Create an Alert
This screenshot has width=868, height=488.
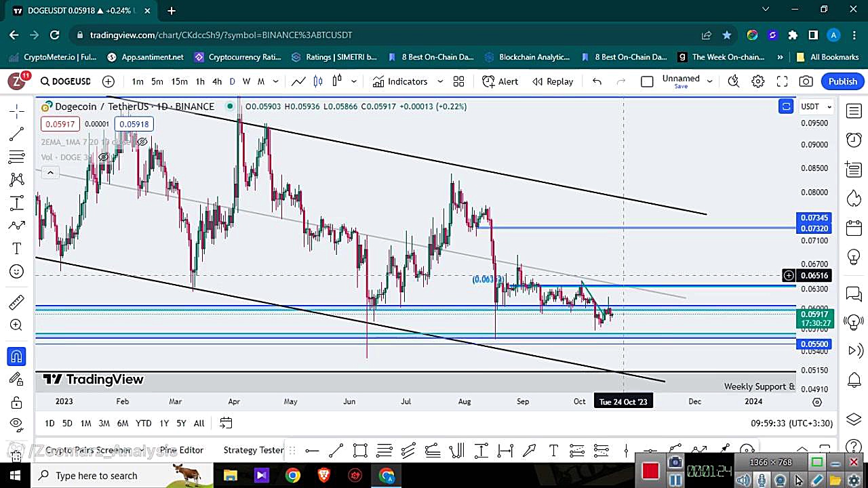click(500, 81)
